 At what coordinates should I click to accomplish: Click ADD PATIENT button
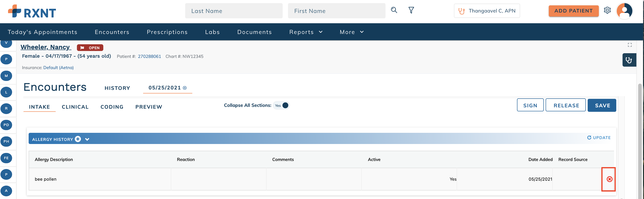click(x=574, y=11)
